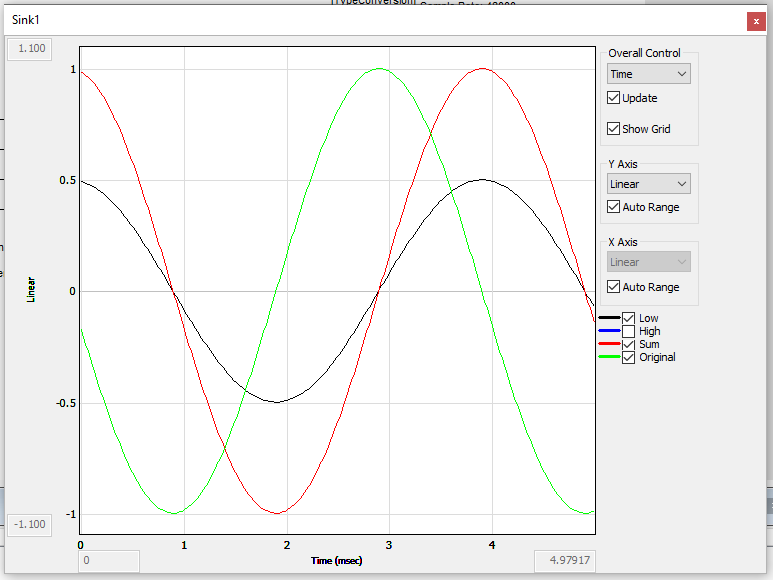Expand the Y Axis Linear dropdown
The height and width of the screenshot is (580, 773).
(x=649, y=184)
